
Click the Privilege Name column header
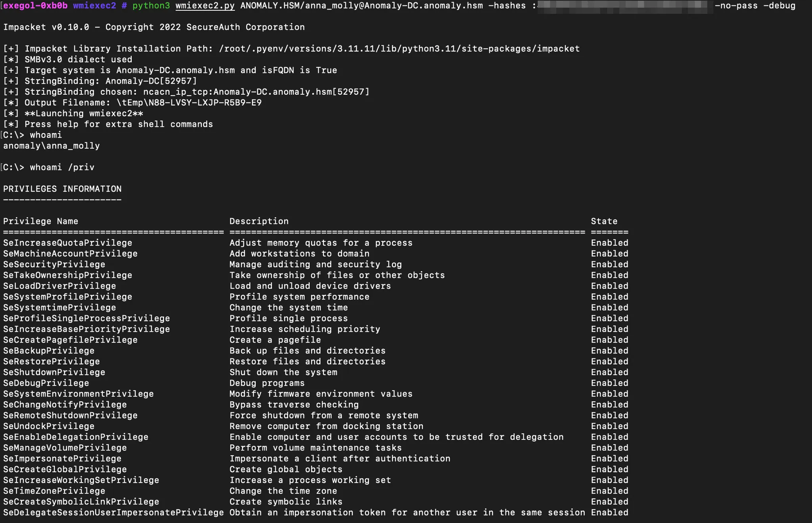click(x=40, y=221)
